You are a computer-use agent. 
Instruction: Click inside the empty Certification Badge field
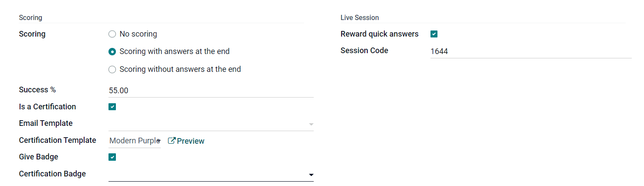(x=207, y=174)
